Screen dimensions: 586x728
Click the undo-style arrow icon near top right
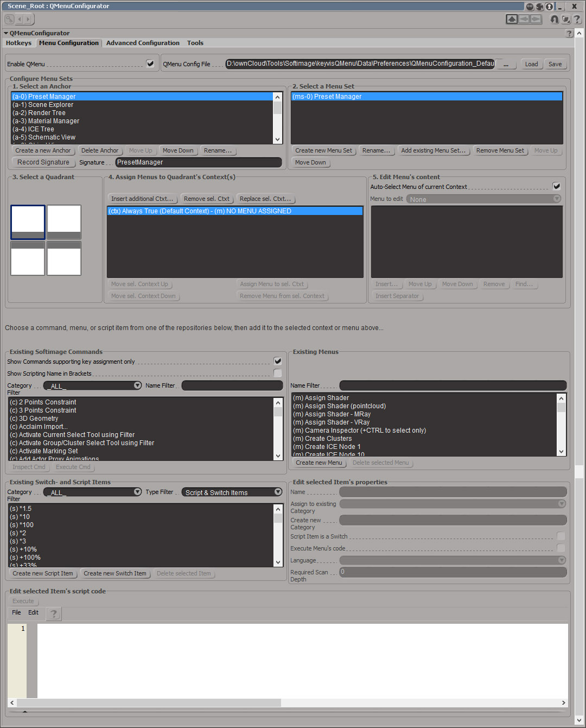[x=554, y=19]
